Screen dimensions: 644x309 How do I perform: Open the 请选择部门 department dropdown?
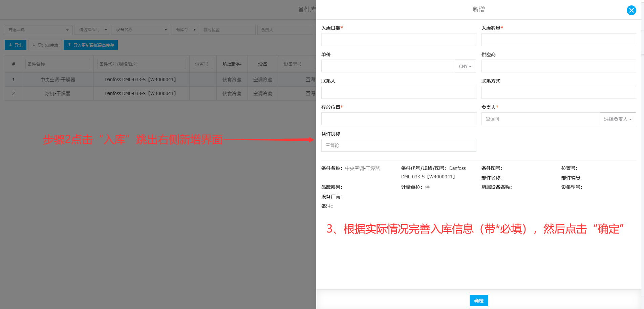click(x=92, y=30)
